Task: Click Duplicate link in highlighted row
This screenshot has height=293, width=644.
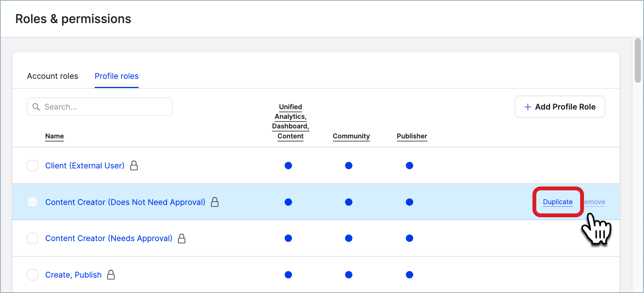Action: pyautogui.click(x=557, y=202)
